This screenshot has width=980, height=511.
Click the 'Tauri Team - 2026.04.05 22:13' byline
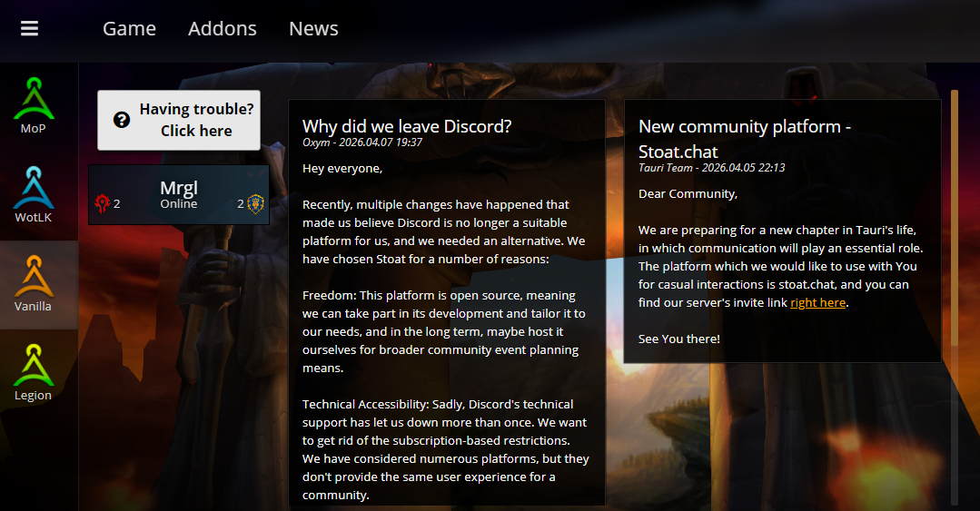tap(712, 168)
